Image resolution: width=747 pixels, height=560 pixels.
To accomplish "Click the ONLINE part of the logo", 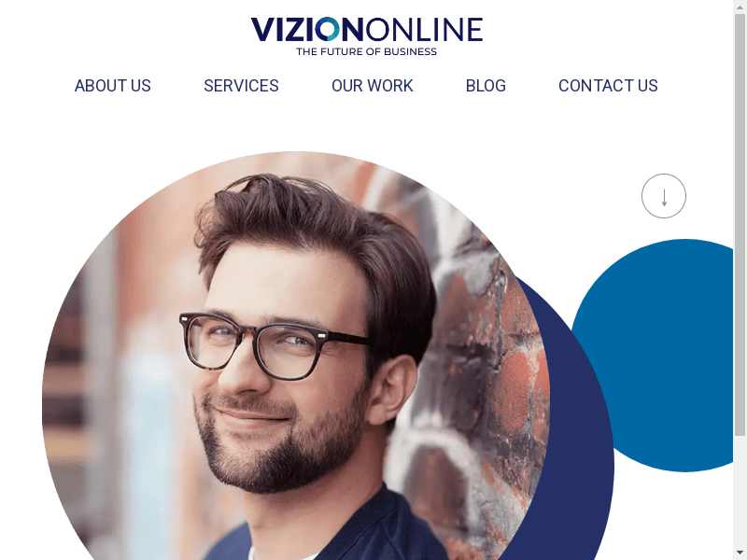I will coord(424,30).
